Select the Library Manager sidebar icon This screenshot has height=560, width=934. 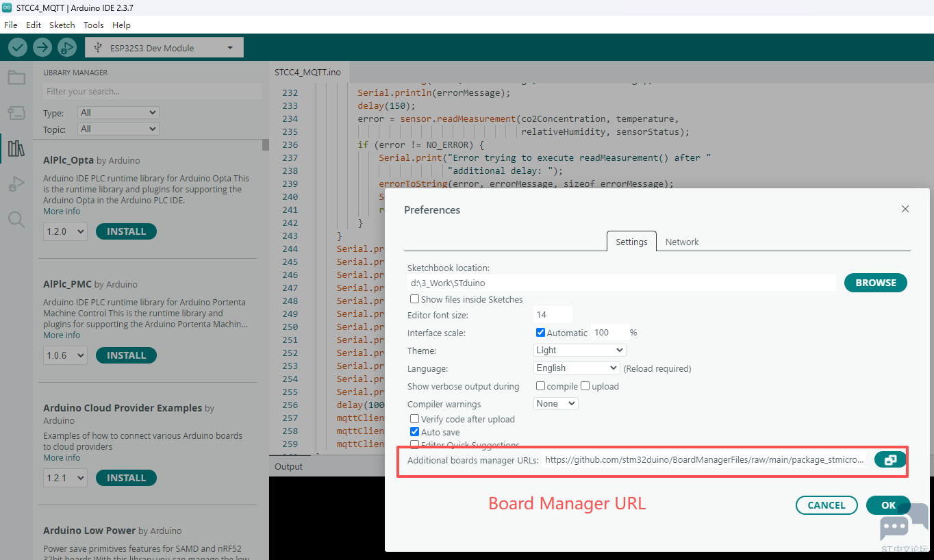16,149
